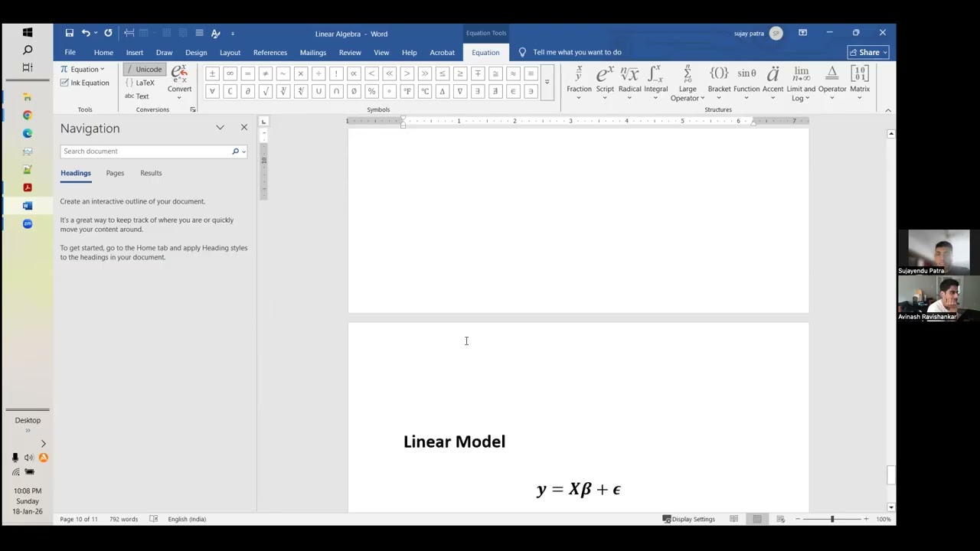
Task: Insert the multiplication sign symbol
Action: [x=300, y=73]
